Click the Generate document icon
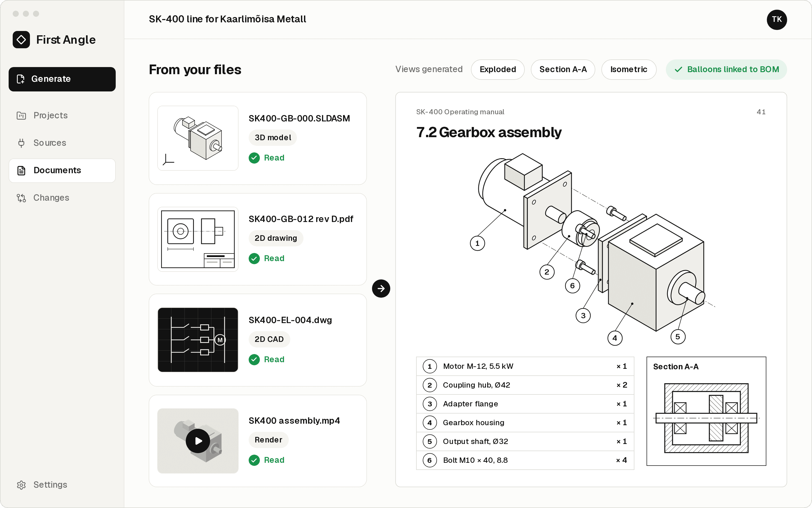812x508 pixels. 21,79
